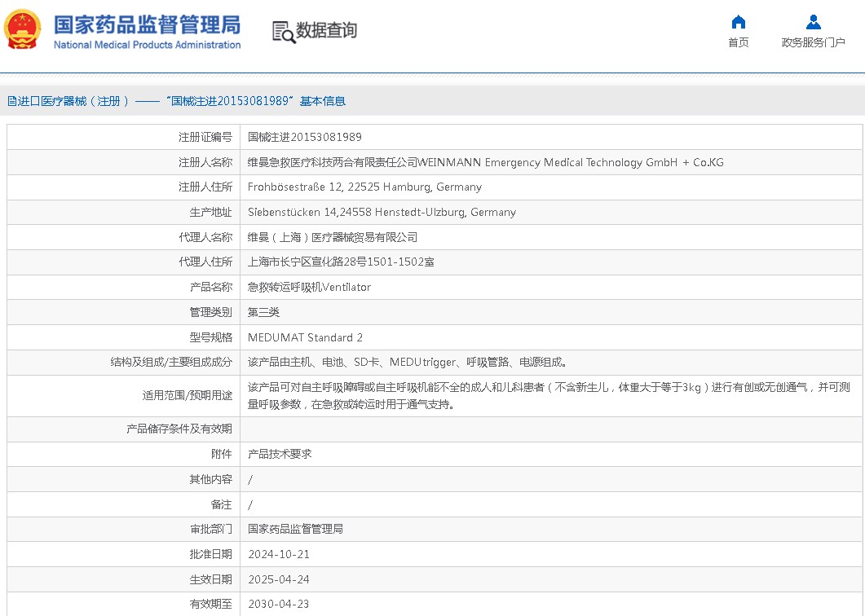Click the 注册人名称 row label
The height and width of the screenshot is (616, 865).
pyautogui.click(x=205, y=162)
